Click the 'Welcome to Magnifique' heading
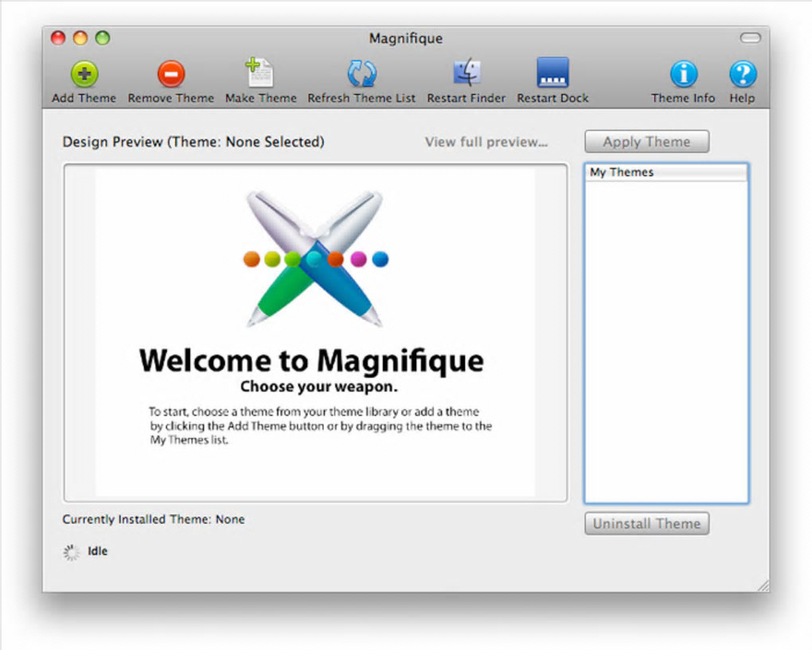 (312, 360)
